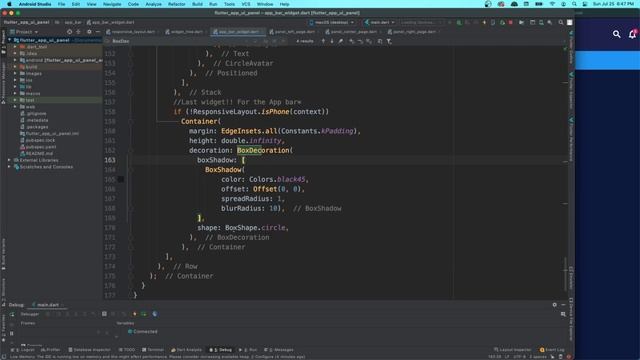Collapse all in the Project panel
This screenshot has width=640, height=360.
point(78,32)
